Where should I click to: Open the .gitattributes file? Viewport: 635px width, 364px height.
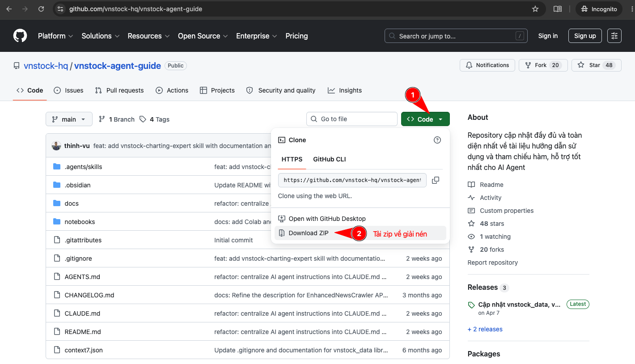(83, 240)
